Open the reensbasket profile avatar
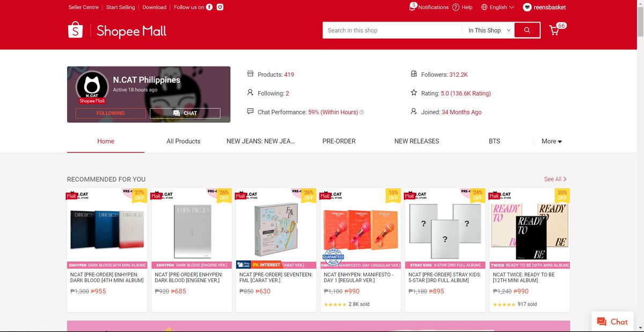644x332 pixels. [527, 7]
